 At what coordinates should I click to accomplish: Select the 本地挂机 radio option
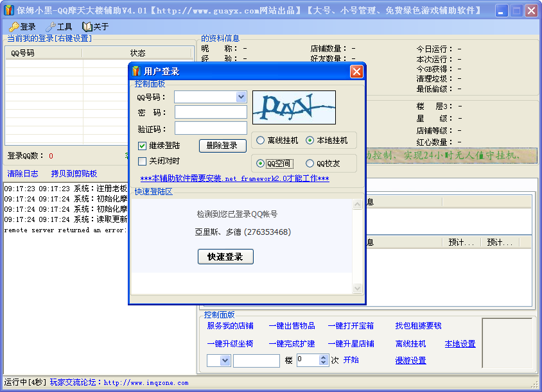pyautogui.click(x=310, y=141)
